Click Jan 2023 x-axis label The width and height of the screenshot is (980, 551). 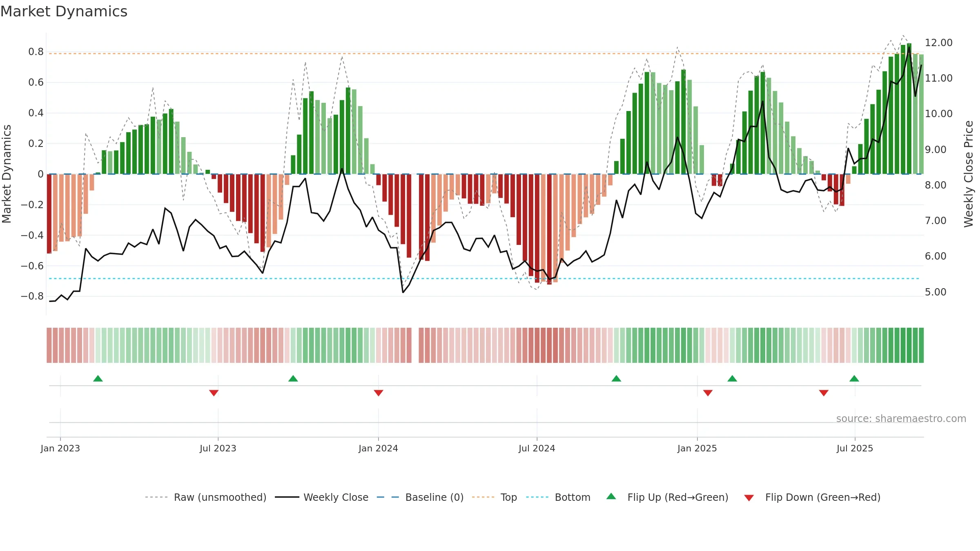[x=60, y=448]
